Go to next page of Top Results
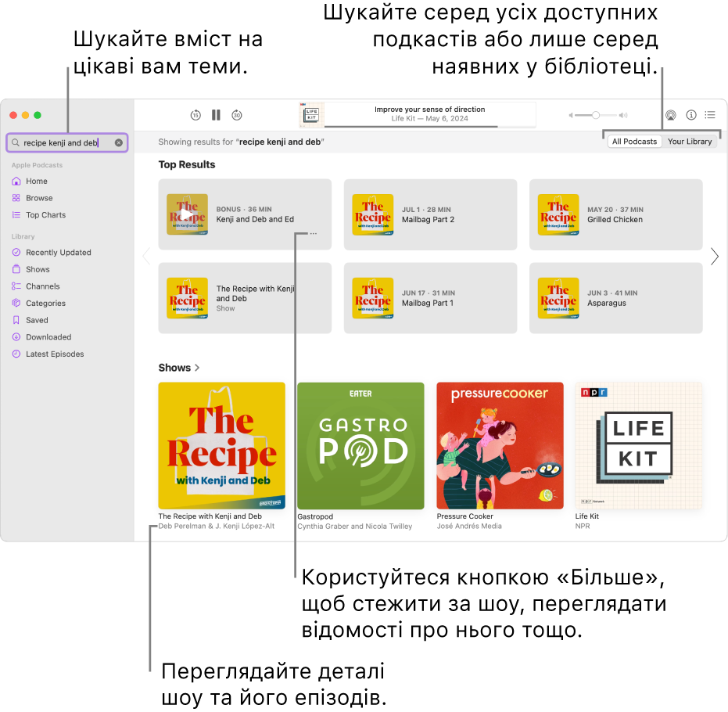 coord(715,257)
